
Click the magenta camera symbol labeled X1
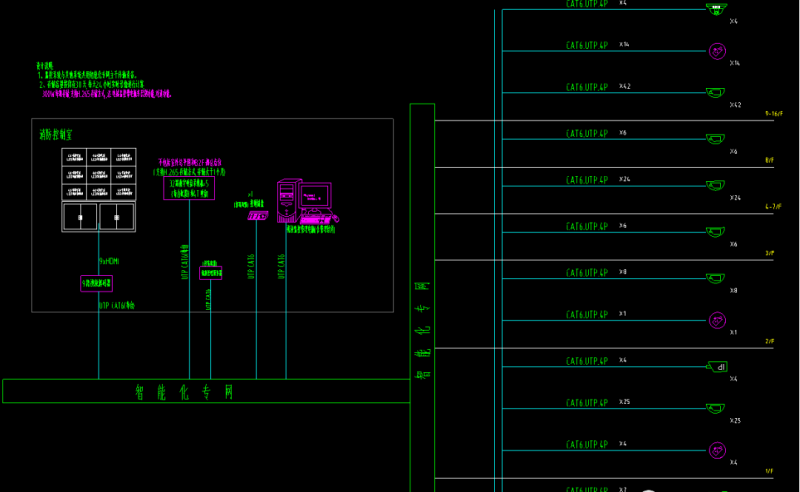[x=716, y=320]
